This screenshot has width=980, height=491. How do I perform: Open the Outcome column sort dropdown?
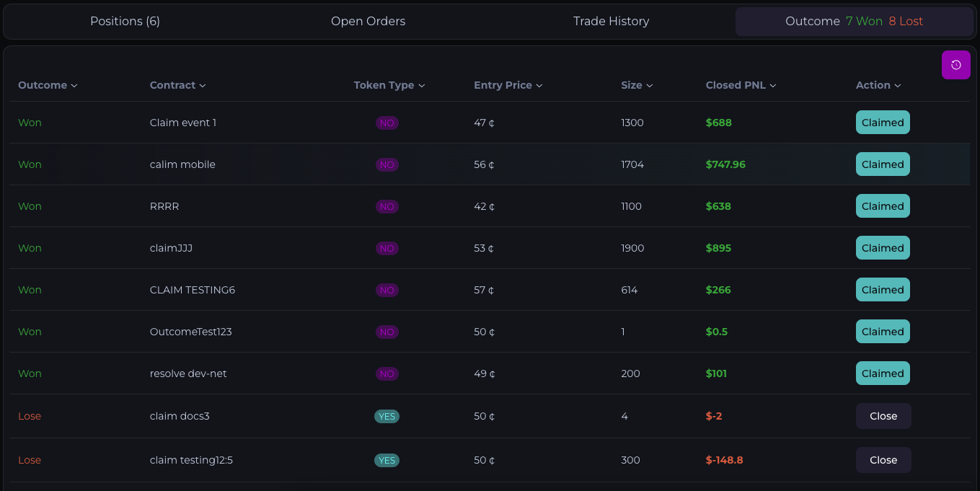click(48, 85)
